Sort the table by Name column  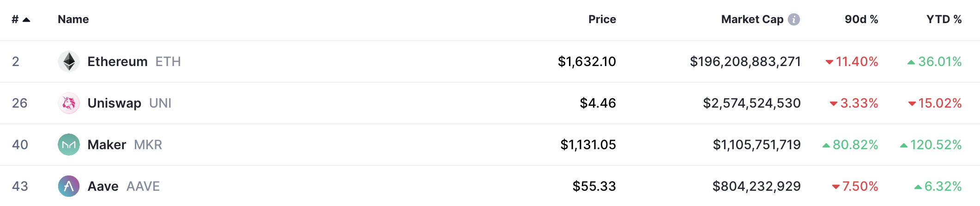click(73, 19)
